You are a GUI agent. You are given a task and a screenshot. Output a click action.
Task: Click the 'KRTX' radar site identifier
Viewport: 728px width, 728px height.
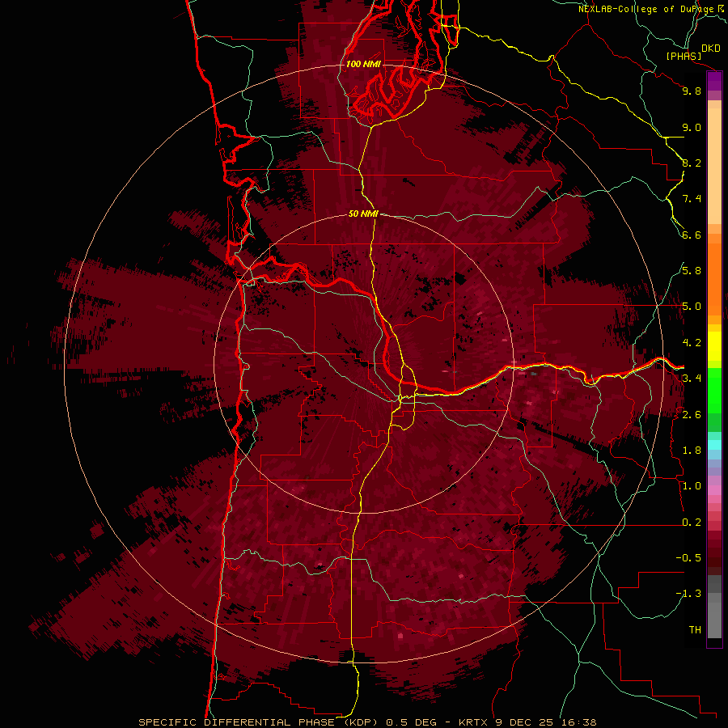[x=473, y=722]
